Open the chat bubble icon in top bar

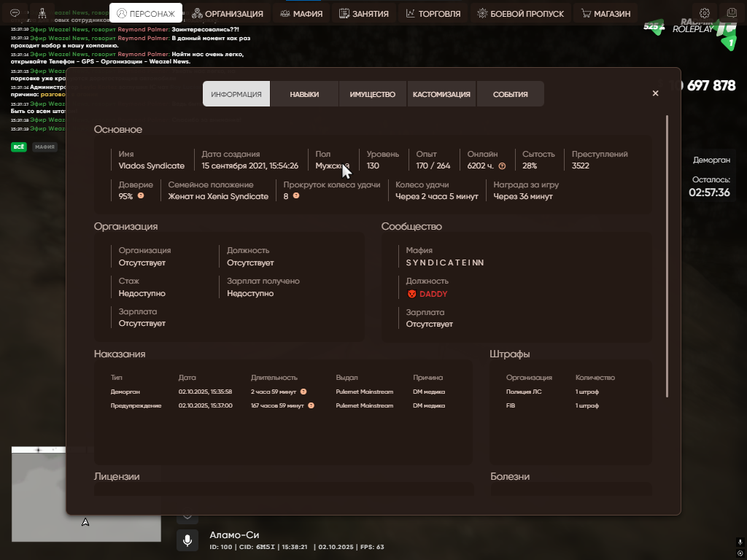15,13
